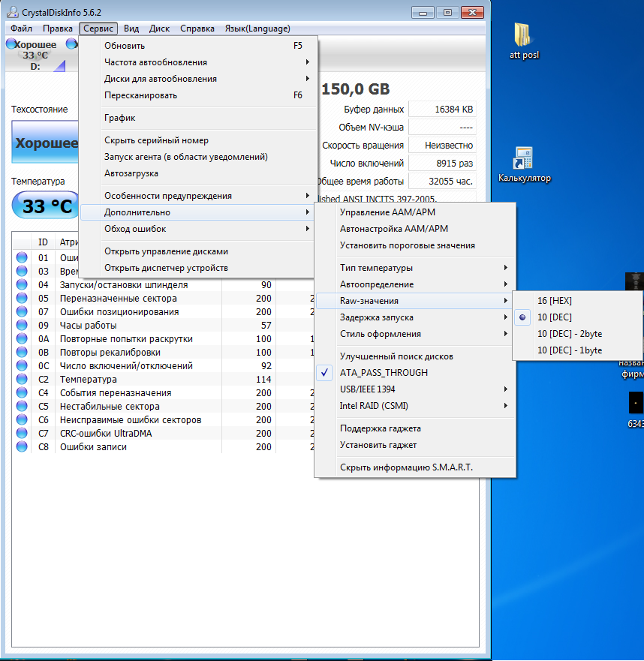
Task: Select 16 [HEX] raw value format
Action: [554, 301]
